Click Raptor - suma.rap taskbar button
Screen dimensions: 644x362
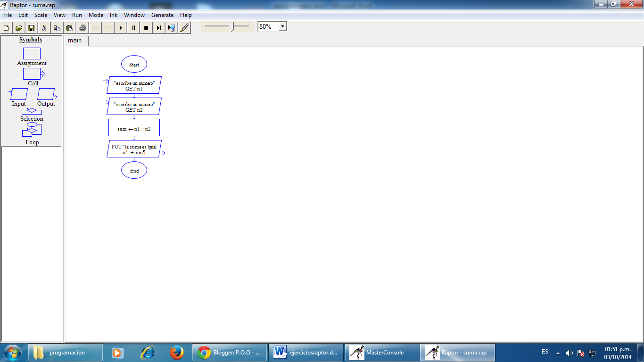(459, 353)
